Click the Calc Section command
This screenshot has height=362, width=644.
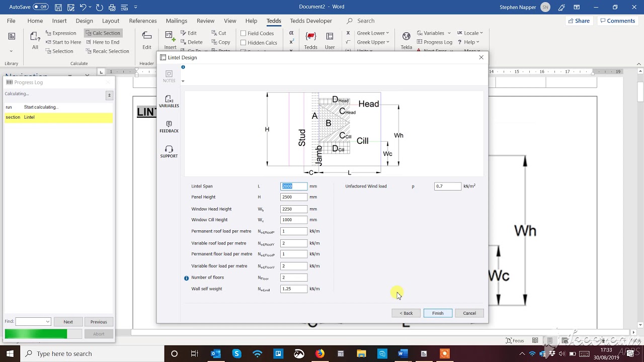[103, 33]
